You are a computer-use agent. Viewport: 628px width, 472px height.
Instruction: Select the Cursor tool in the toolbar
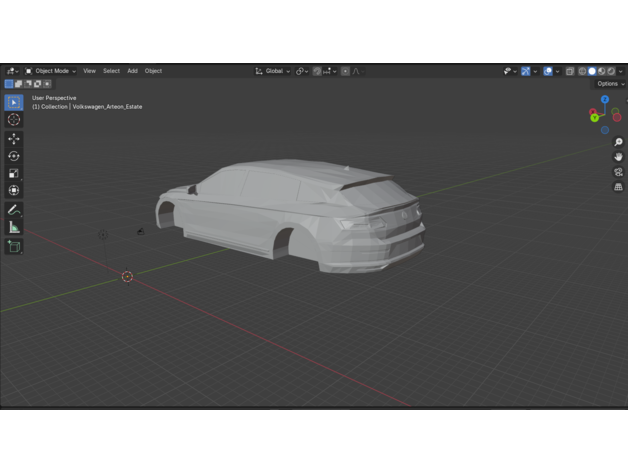click(14, 120)
